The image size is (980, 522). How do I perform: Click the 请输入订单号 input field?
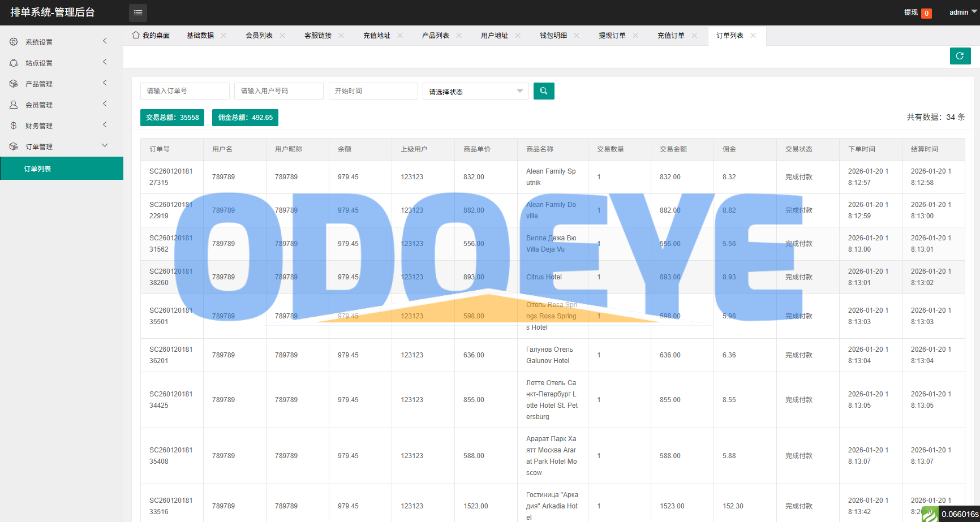(184, 91)
